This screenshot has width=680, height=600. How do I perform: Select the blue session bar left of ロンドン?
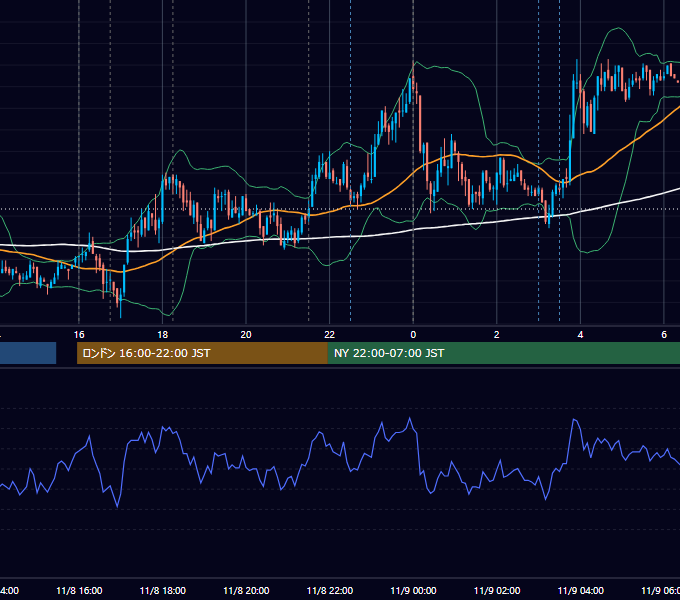[x=28, y=353]
